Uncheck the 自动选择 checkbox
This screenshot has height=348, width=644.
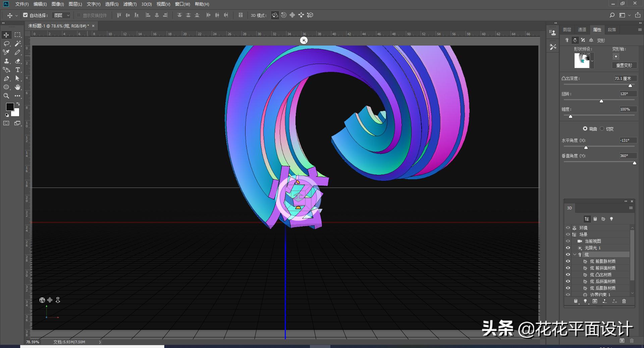coord(25,15)
